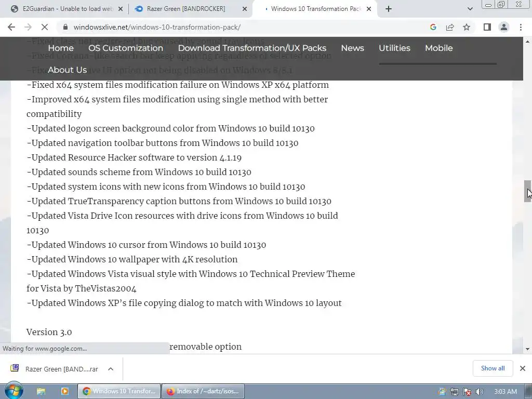This screenshot has height=399, width=532.
Task: Click "Updated Vista Drive Icon resources" line
Action: [x=182, y=216]
